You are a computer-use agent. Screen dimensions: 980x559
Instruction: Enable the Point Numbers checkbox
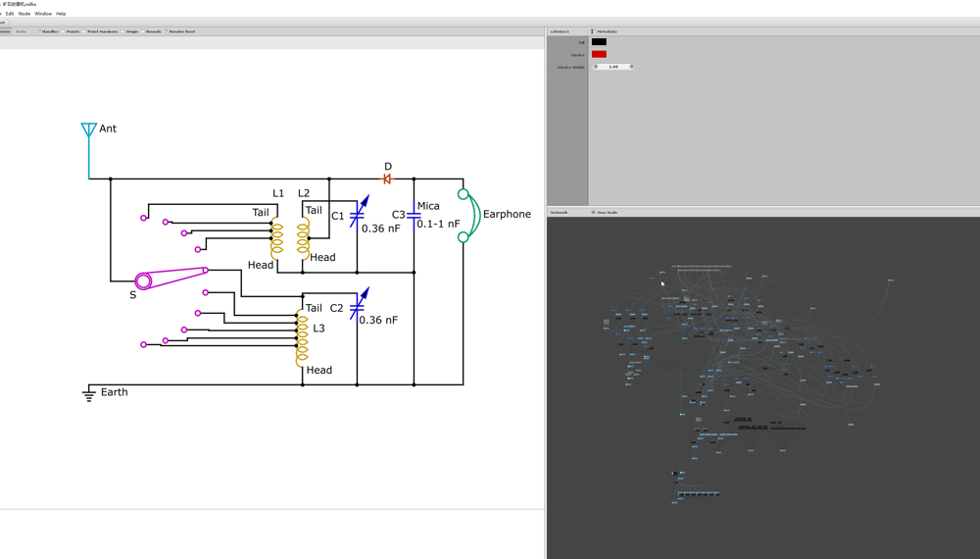(84, 31)
